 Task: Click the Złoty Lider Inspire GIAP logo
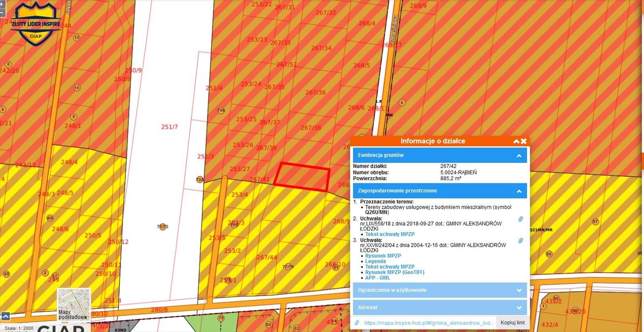point(36,23)
